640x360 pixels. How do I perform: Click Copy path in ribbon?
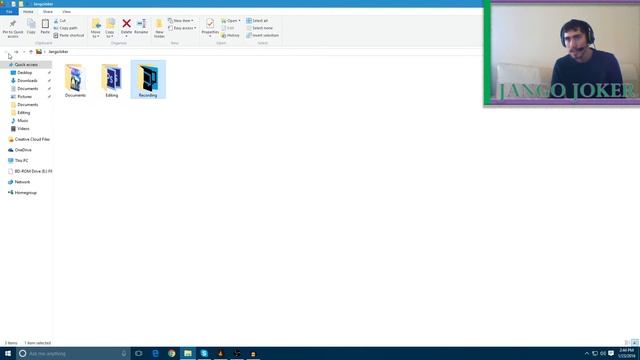point(65,28)
